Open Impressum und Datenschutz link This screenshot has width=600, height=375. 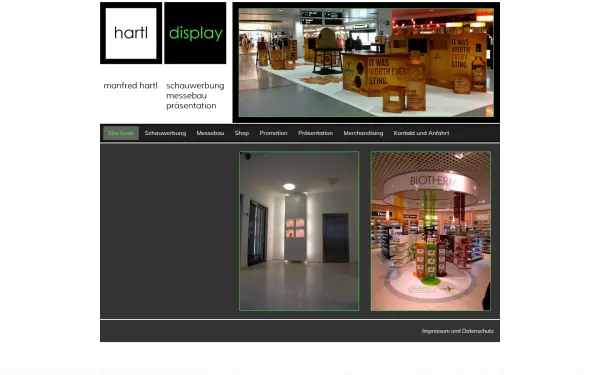(458, 331)
